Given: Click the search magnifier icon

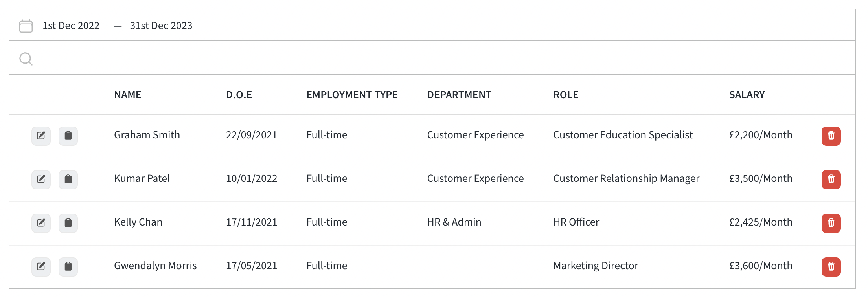Looking at the screenshot, I should pyautogui.click(x=26, y=59).
